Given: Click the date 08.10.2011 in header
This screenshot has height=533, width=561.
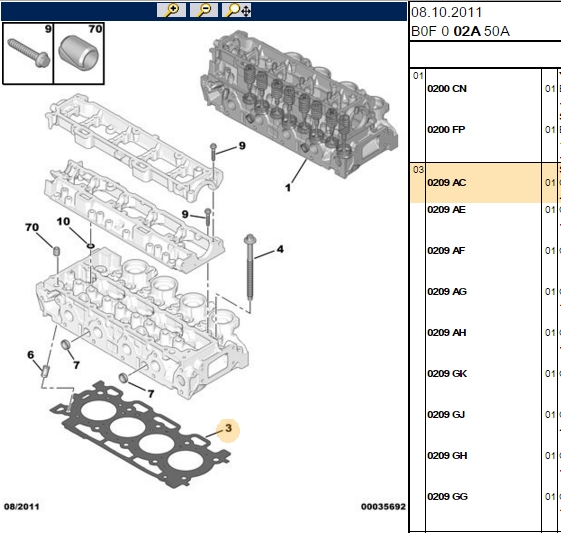Looking at the screenshot, I should [447, 13].
